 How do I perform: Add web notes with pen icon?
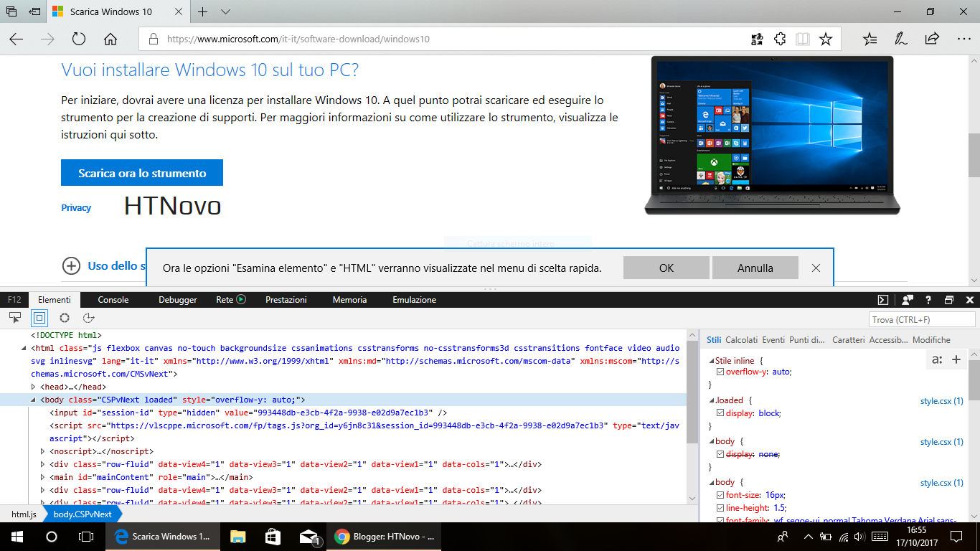pos(900,39)
